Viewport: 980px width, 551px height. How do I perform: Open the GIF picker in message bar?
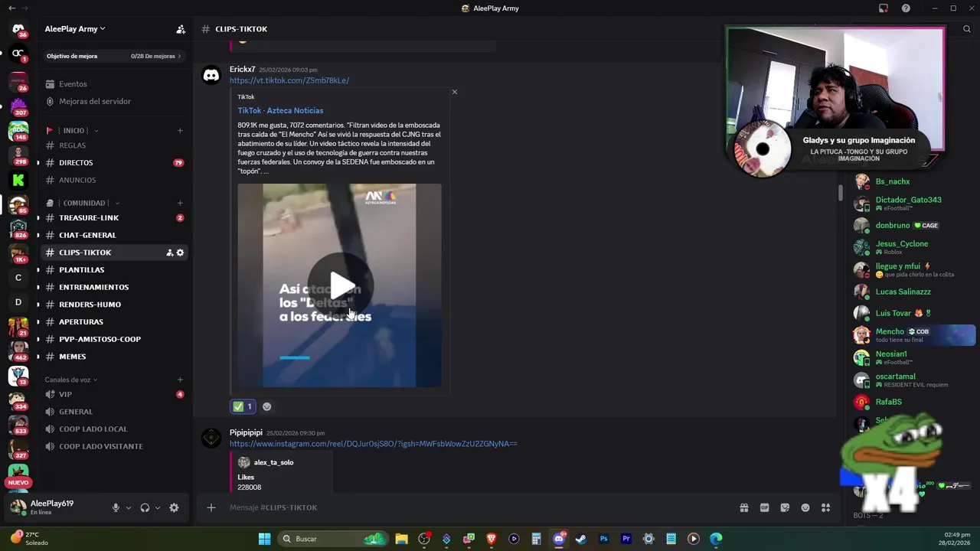pyautogui.click(x=764, y=507)
